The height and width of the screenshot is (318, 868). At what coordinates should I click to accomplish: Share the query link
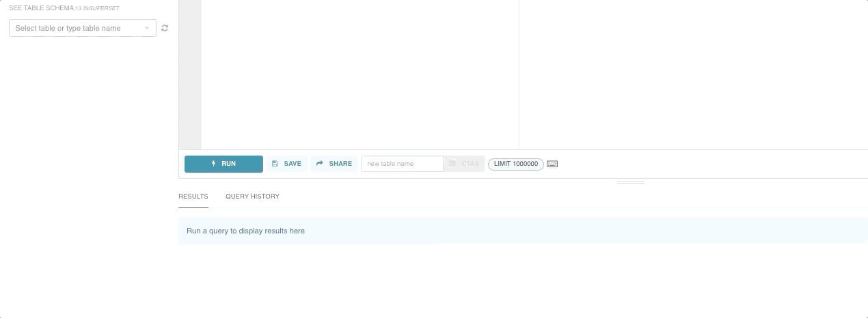tap(334, 164)
